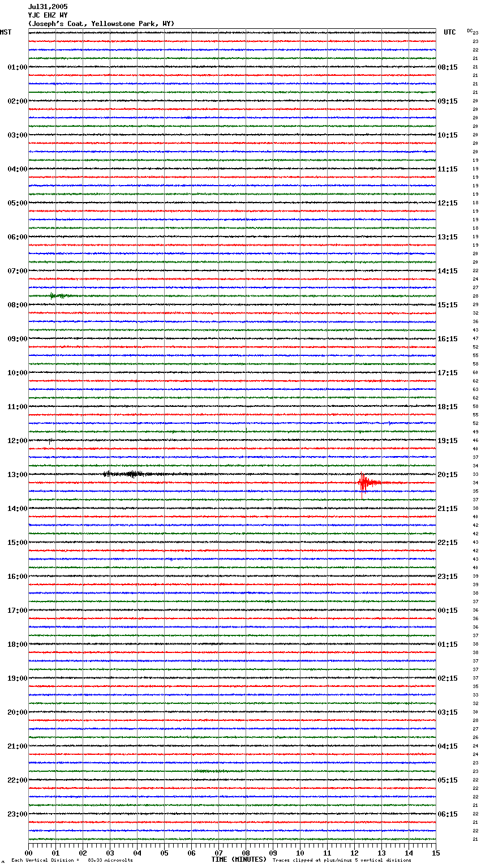Select the 15:00 MST time label
The width and height of the screenshot is (481, 868).
[x=18, y=543]
